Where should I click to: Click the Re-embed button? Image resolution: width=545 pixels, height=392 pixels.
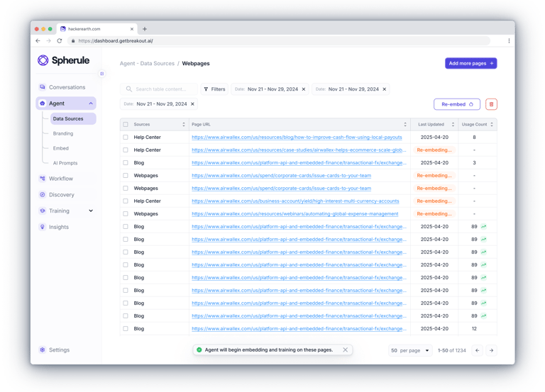(457, 104)
